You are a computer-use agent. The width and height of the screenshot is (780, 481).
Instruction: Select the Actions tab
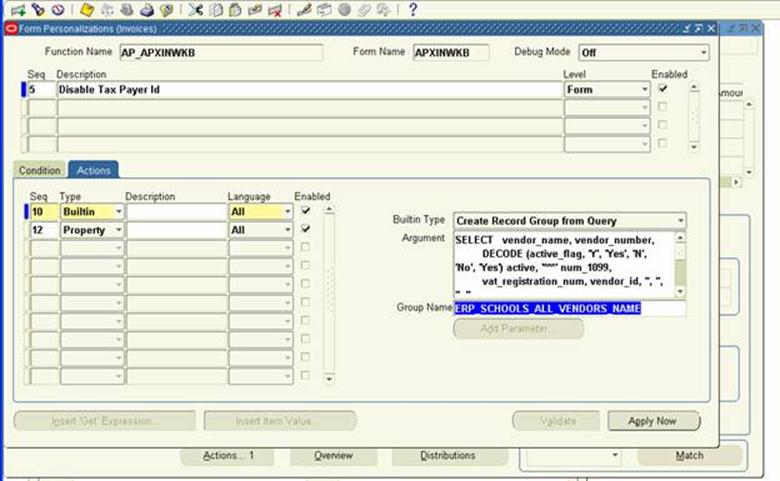pos(94,170)
